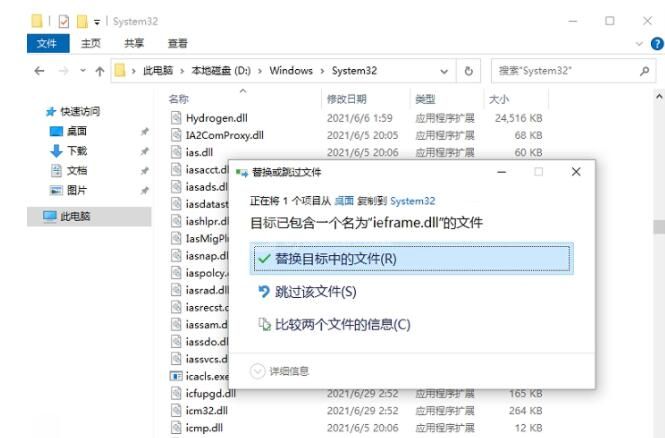Click the file list vertical scrollbar thumb
This screenshot has width=665, height=438.
pos(659,227)
